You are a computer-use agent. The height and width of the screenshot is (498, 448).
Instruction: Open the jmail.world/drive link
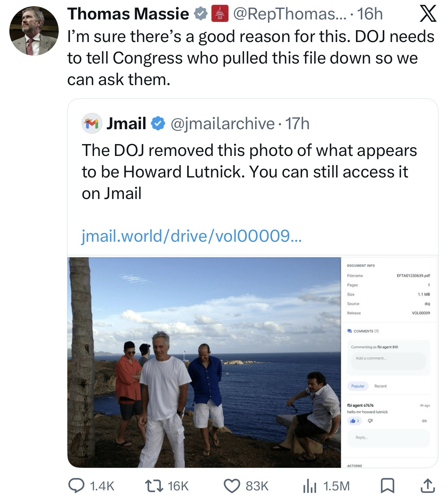(x=192, y=236)
